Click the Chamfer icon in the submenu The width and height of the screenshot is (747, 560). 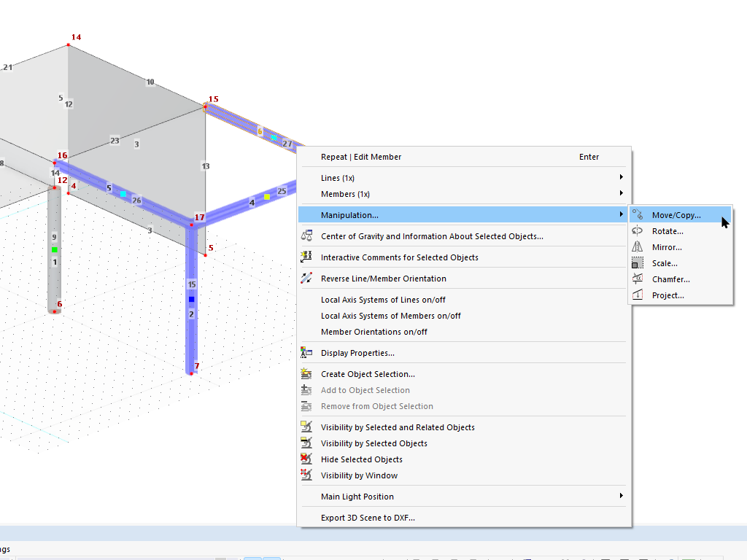tap(638, 279)
